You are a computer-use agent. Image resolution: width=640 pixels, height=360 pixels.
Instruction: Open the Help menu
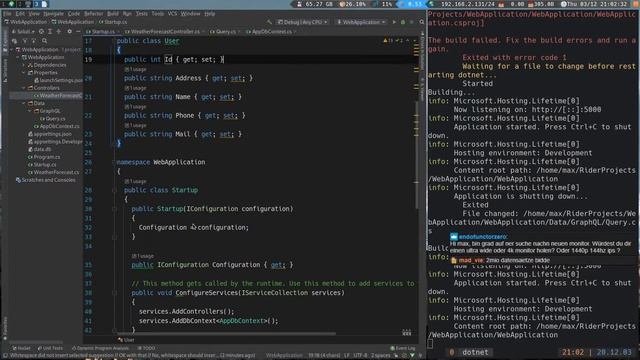click(x=210, y=14)
